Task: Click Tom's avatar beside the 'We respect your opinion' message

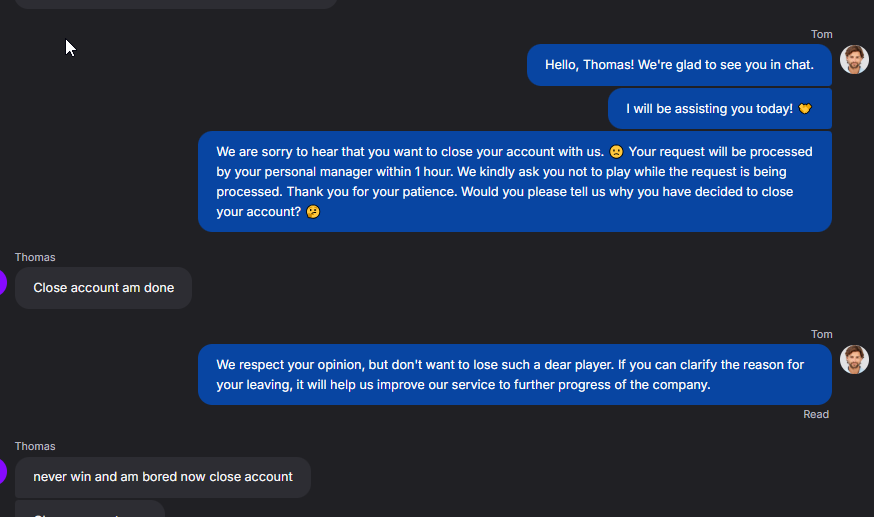Action: coord(854,360)
